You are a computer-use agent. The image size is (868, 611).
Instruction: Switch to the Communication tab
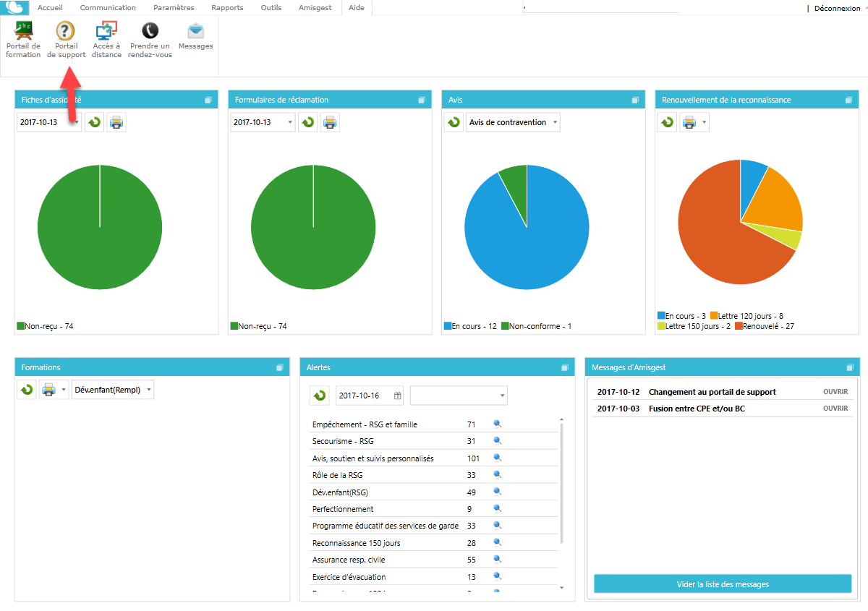[x=108, y=8]
